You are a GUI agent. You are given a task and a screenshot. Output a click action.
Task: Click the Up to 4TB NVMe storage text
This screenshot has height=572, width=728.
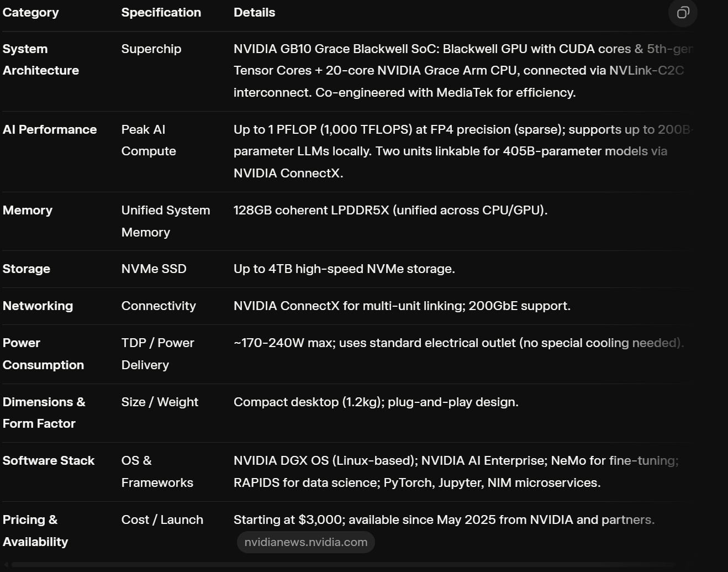pyautogui.click(x=344, y=269)
